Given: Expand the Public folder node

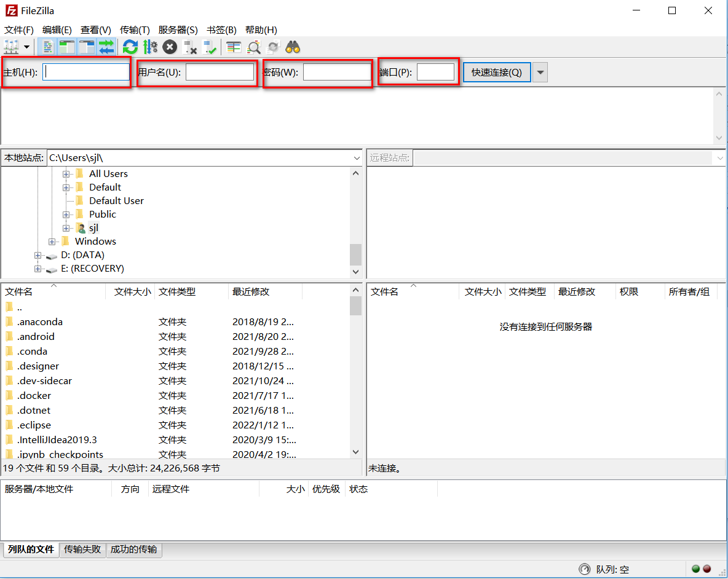Looking at the screenshot, I should coord(66,215).
